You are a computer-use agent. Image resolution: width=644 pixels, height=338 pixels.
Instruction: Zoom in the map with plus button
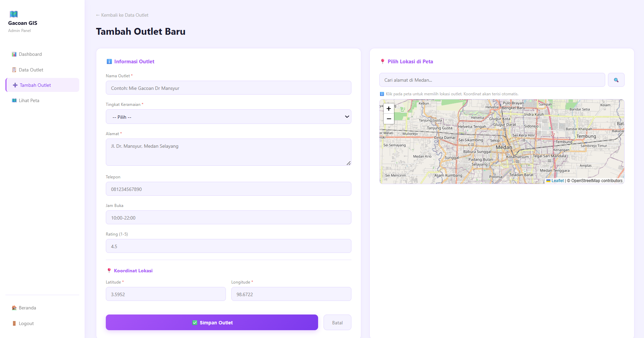click(389, 109)
